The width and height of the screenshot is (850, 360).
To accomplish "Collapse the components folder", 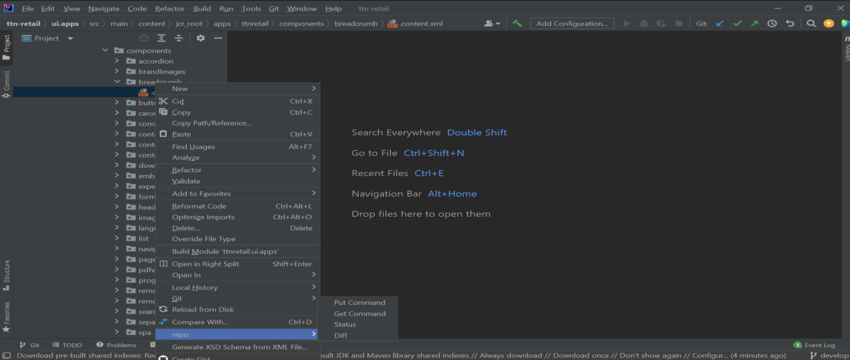I will click(x=105, y=50).
